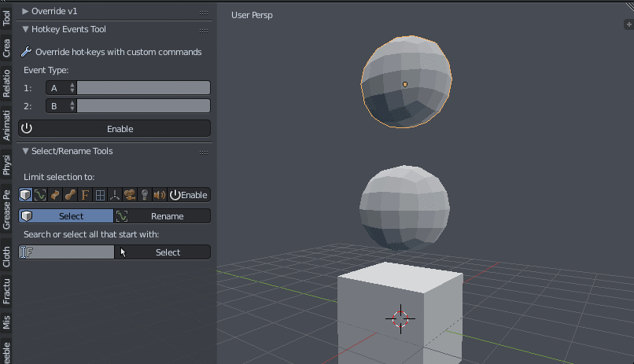The width and height of the screenshot is (634, 364).
Task: Limit selection to mesh objects
Action: coord(25,195)
